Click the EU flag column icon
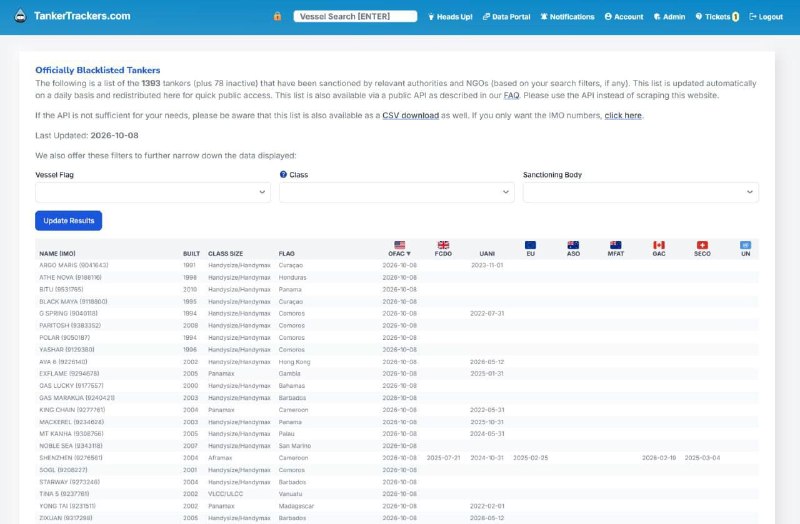The width and height of the screenshot is (800, 524). [531, 245]
